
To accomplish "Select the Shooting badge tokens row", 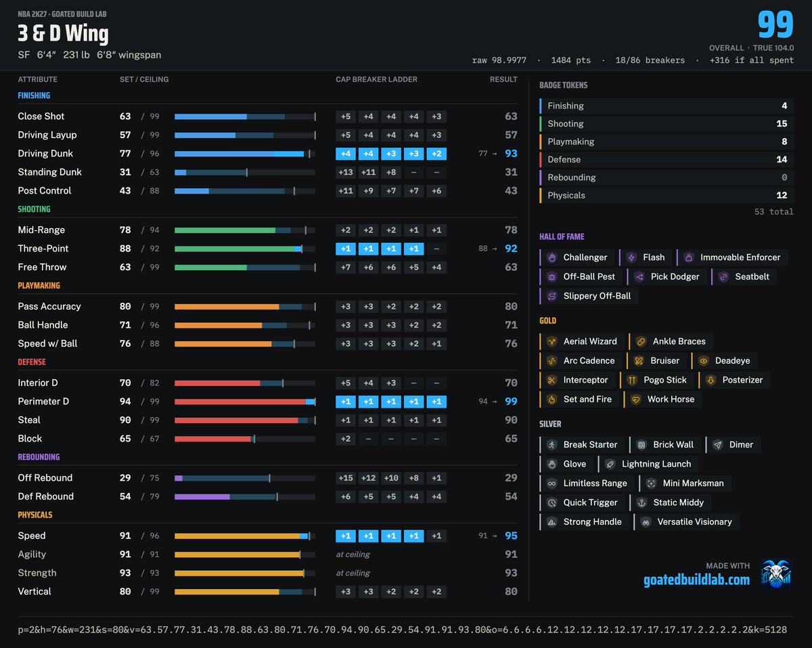I will 667,124.
